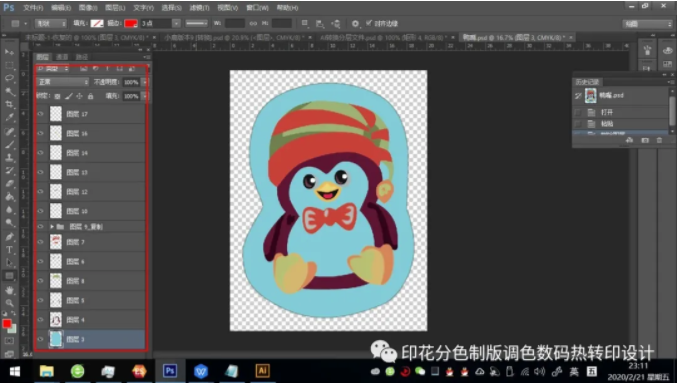The height and width of the screenshot is (383, 678).
Task: Select the Hand tool
Action: tap(9, 290)
